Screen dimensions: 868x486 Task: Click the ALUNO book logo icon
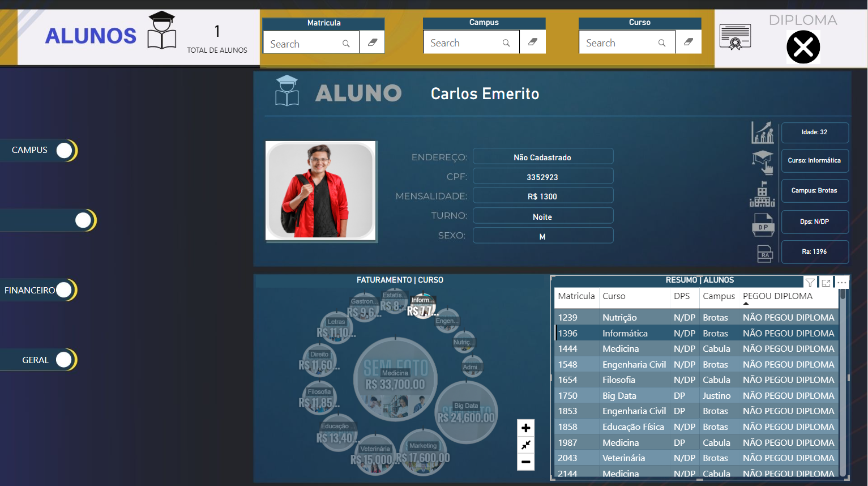point(287,91)
